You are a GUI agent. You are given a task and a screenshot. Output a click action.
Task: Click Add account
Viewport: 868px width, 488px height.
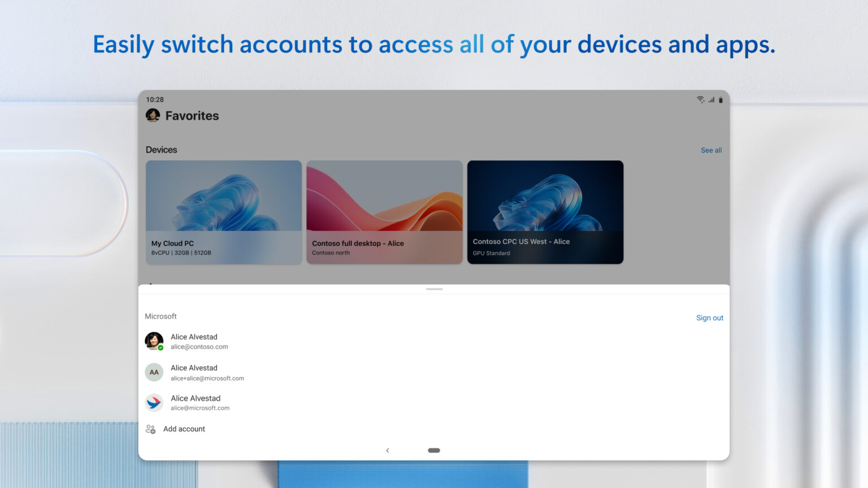click(184, 429)
